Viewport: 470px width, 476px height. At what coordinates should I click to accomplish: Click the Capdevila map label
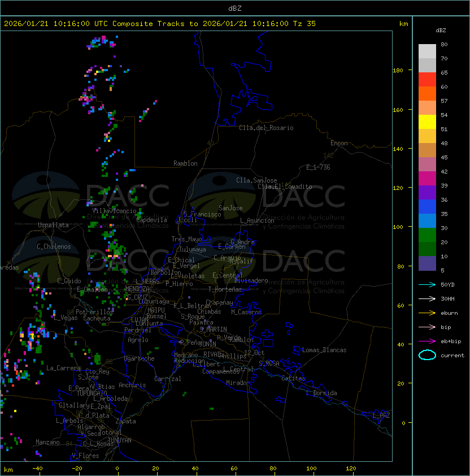(x=151, y=220)
